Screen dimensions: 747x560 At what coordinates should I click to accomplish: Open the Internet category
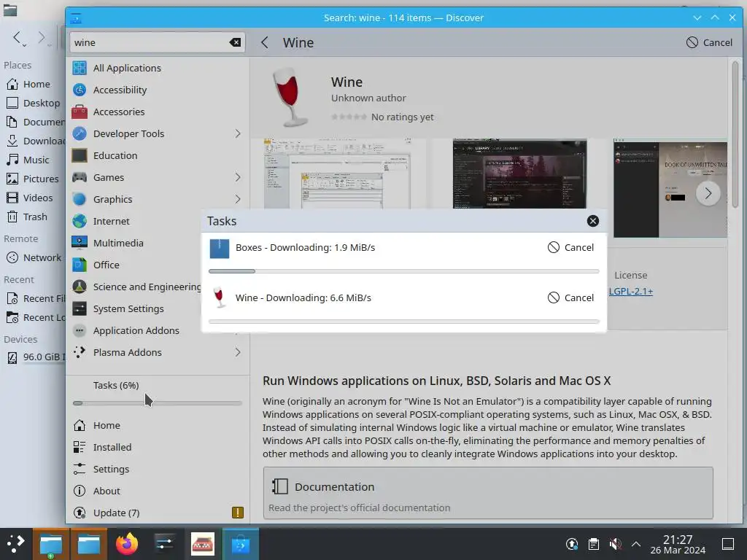135,222
